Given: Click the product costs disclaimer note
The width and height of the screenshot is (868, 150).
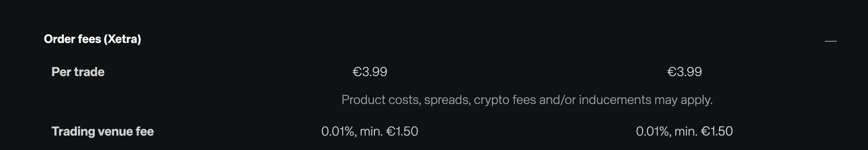Looking at the screenshot, I should [527, 100].
